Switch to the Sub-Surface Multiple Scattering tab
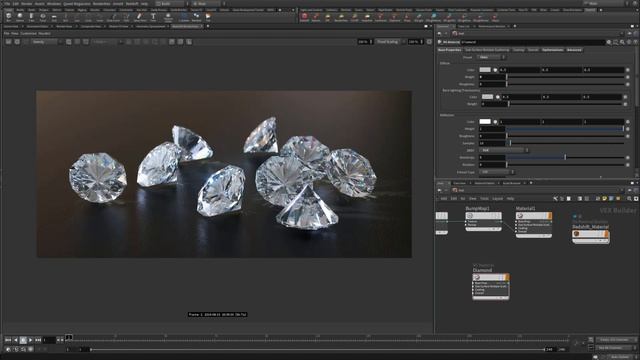The width and height of the screenshot is (640, 360). [x=487, y=50]
